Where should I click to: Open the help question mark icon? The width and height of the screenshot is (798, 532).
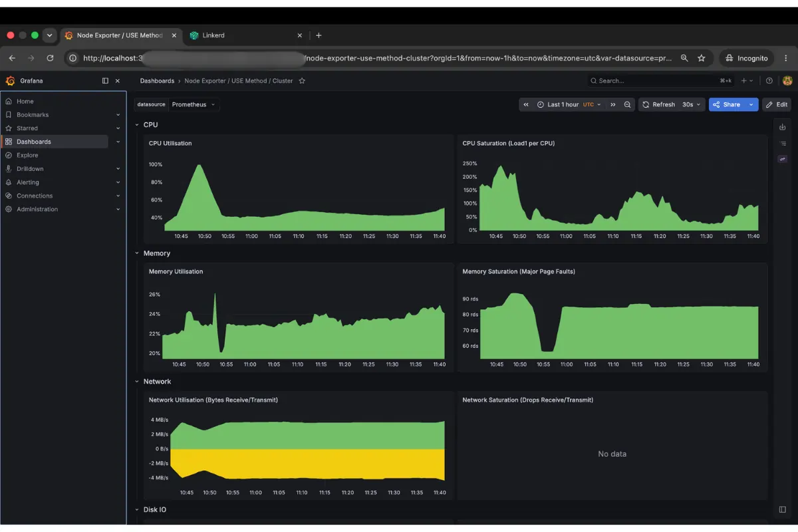tap(769, 80)
